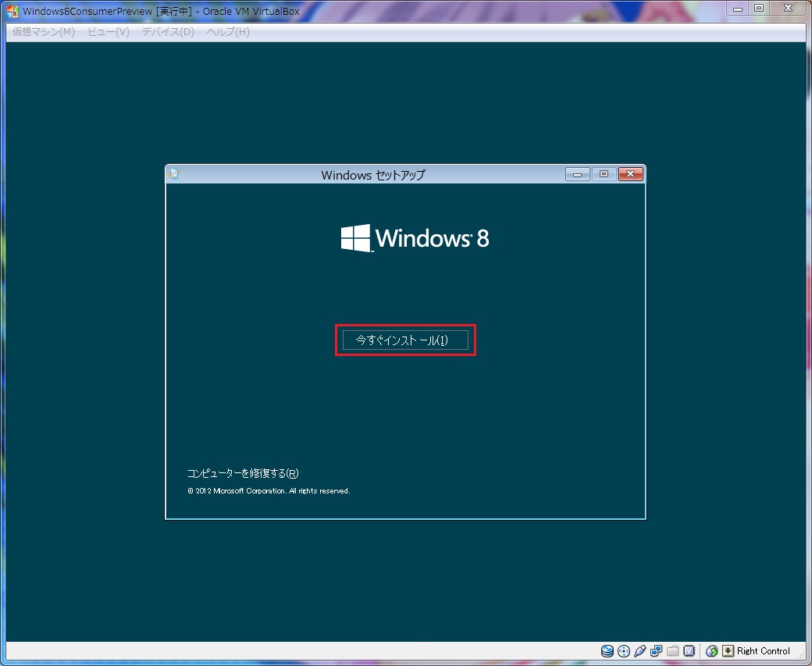
Task: Click the mouse integration globe icon
Action: coord(712,651)
